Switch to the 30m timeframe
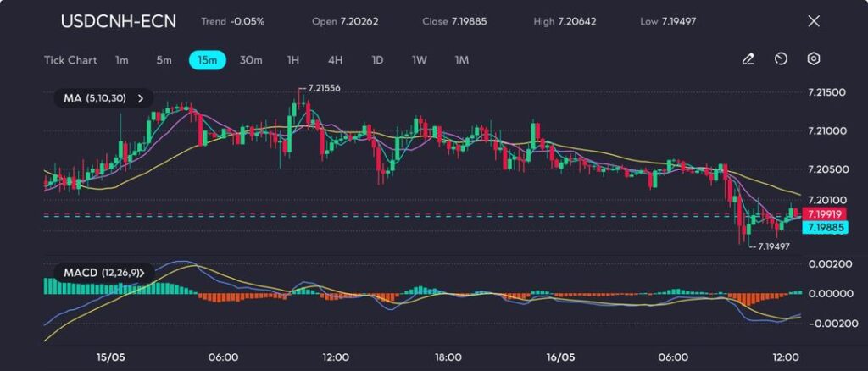 (x=251, y=60)
